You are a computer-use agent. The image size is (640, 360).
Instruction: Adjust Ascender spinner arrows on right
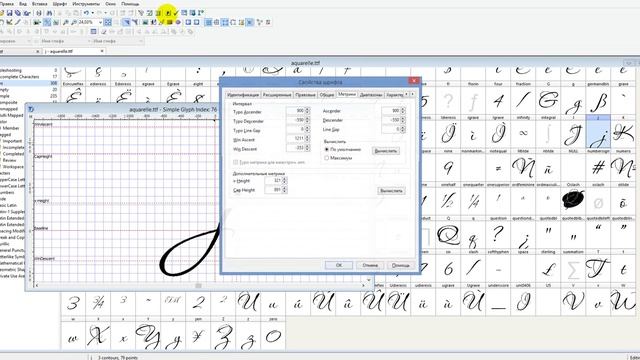[403, 111]
